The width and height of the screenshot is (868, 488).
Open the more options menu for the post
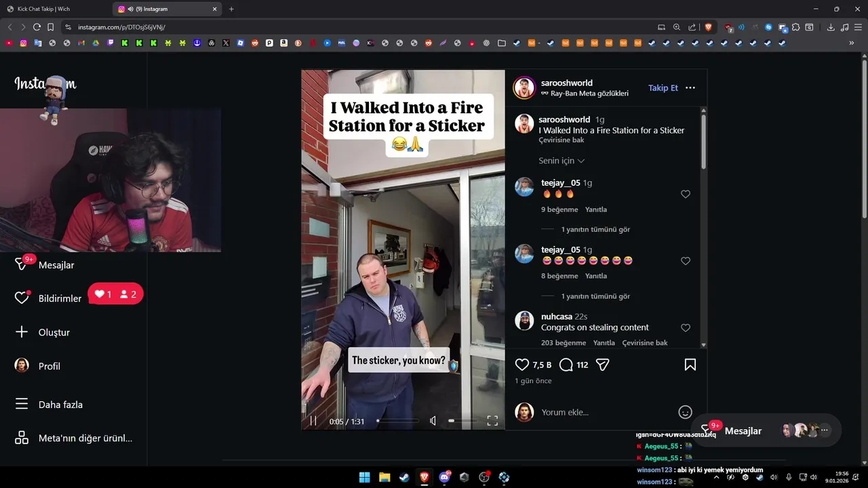690,88
